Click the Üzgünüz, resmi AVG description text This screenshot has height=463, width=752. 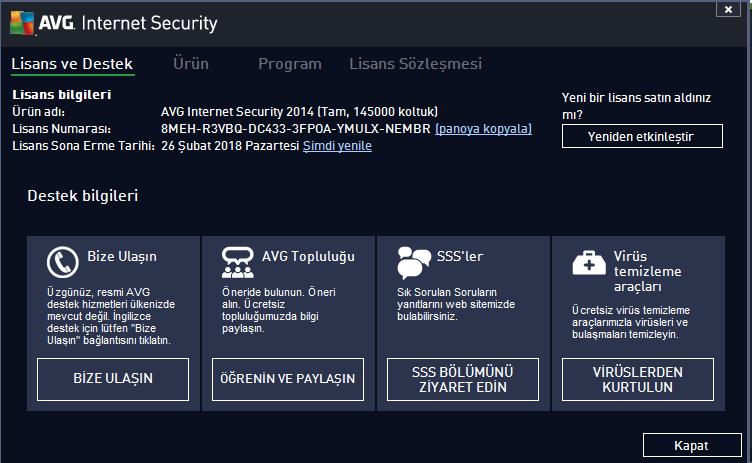tap(111, 316)
